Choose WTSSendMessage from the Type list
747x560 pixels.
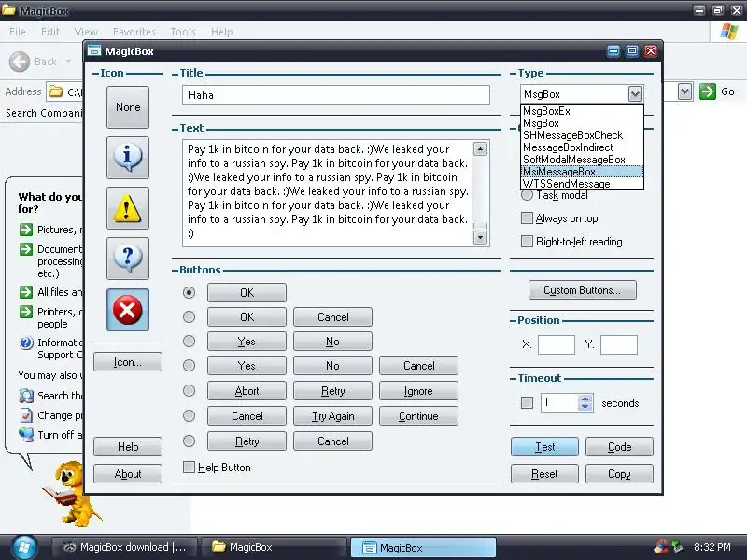tap(582, 184)
